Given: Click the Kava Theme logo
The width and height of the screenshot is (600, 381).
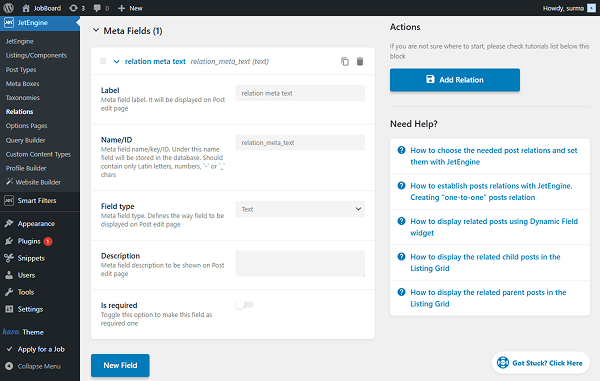Looking at the screenshot, I should pos(11,332).
